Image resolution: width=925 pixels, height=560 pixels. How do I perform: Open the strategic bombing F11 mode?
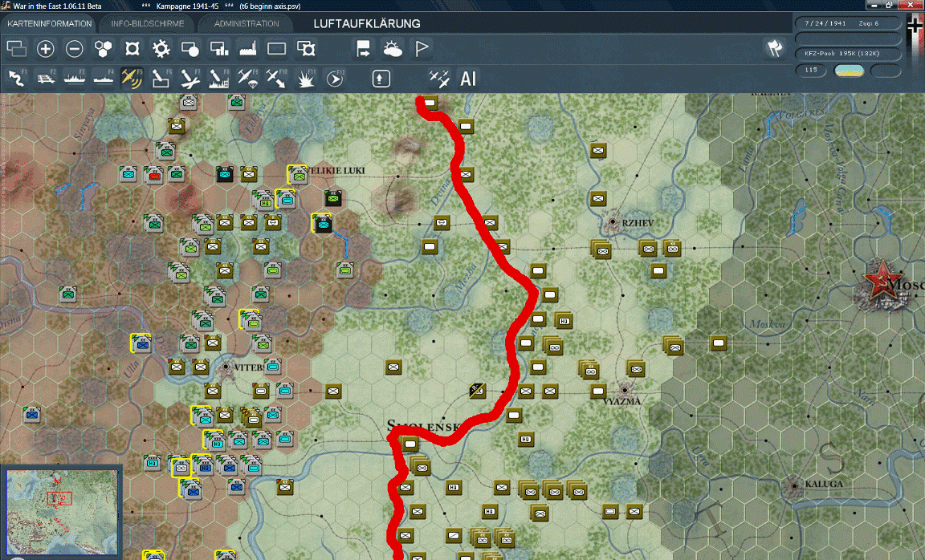pos(305,78)
